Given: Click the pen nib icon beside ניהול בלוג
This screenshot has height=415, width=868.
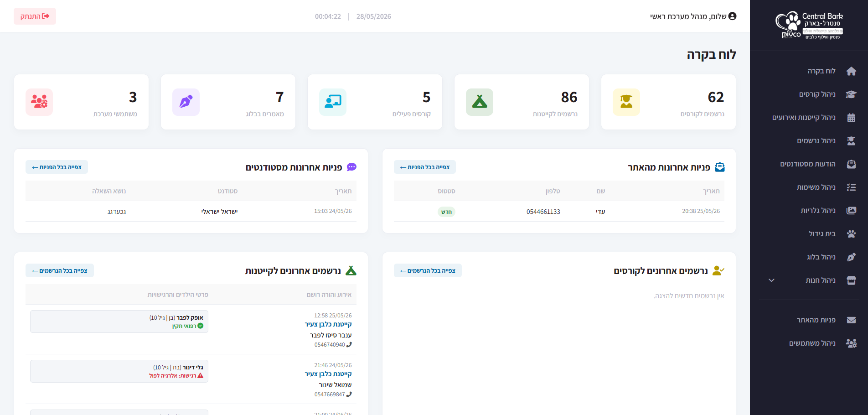Looking at the screenshot, I should click(851, 257).
